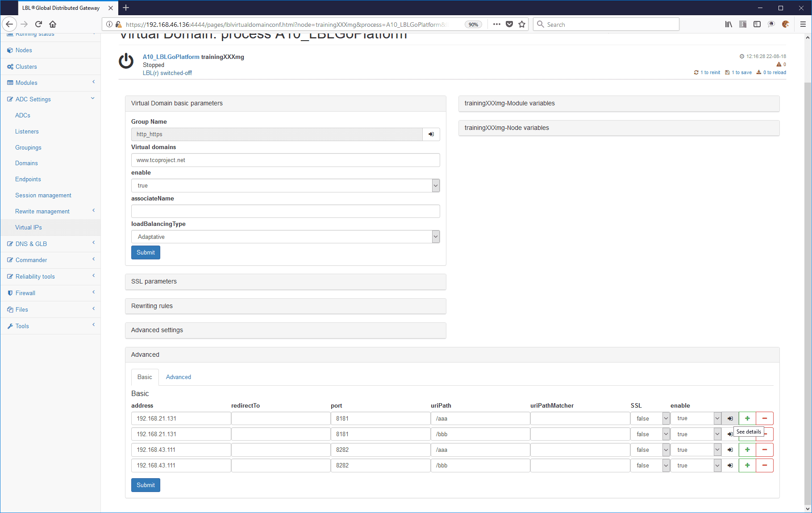Remove the 192.168.43.111 /bbb row

[765, 465]
